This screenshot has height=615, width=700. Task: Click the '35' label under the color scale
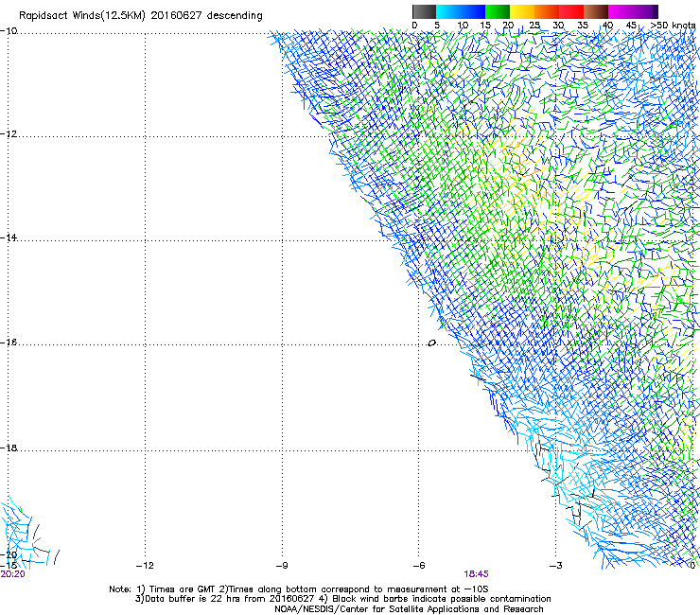pos(583,26)
